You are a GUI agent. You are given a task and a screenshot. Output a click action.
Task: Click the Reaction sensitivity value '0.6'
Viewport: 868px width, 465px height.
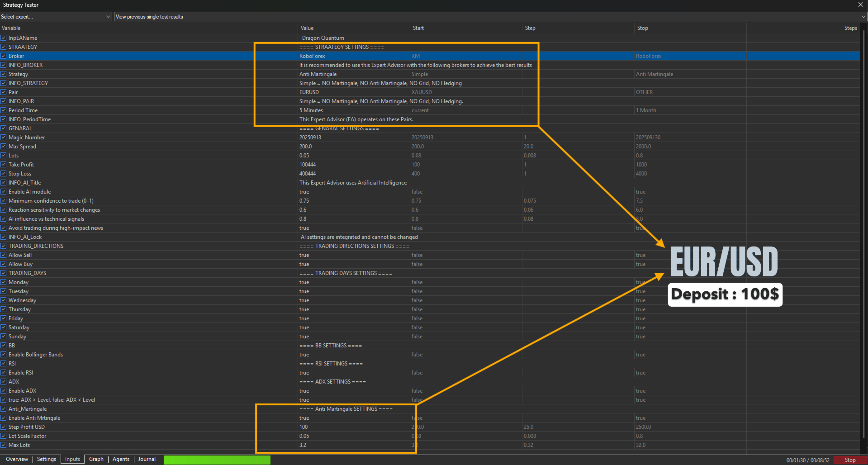click(303, 210)
